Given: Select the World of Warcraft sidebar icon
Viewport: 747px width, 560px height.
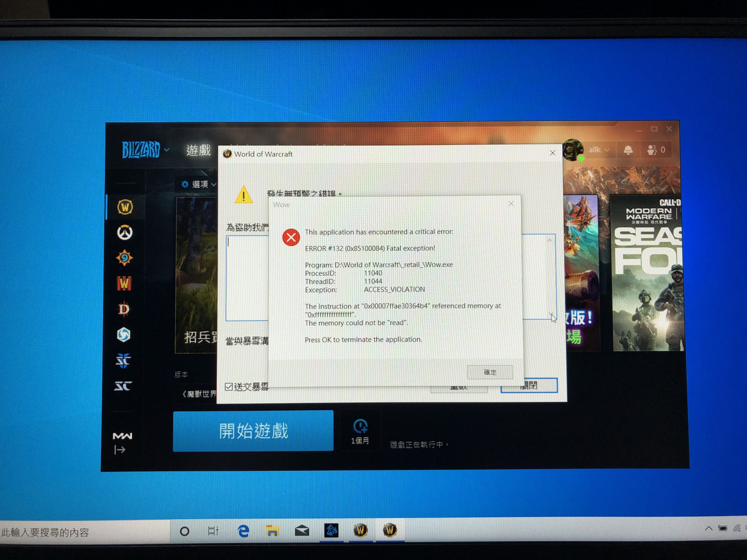Looking at the screenshot, I should pyautogui.click(x=125, y=206).
